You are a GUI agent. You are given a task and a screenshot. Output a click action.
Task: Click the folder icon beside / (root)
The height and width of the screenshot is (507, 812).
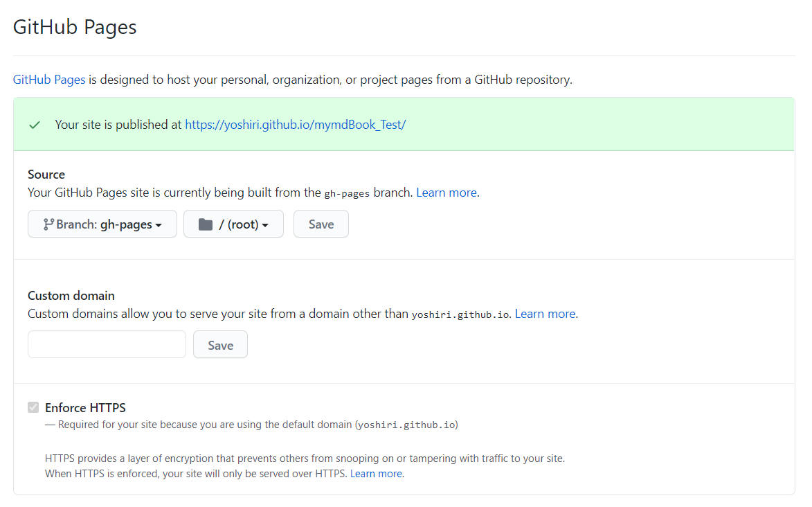pyautogui.click(x=206, y=224)
